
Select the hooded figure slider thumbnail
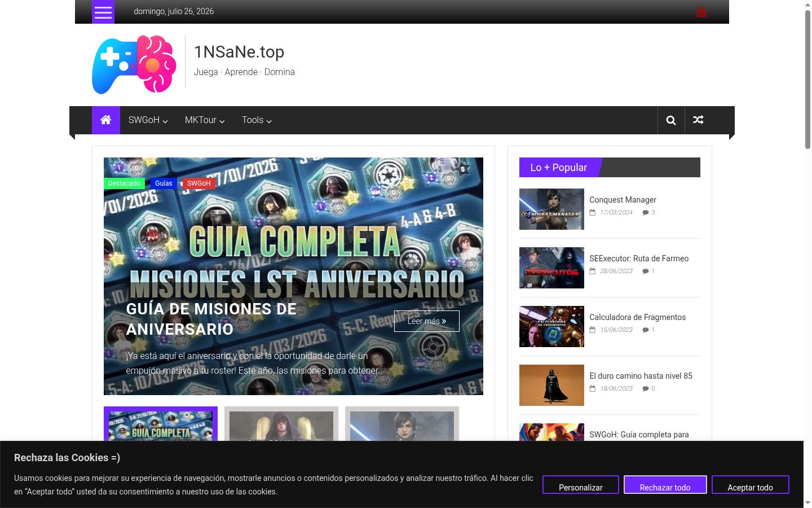[281, 424]
